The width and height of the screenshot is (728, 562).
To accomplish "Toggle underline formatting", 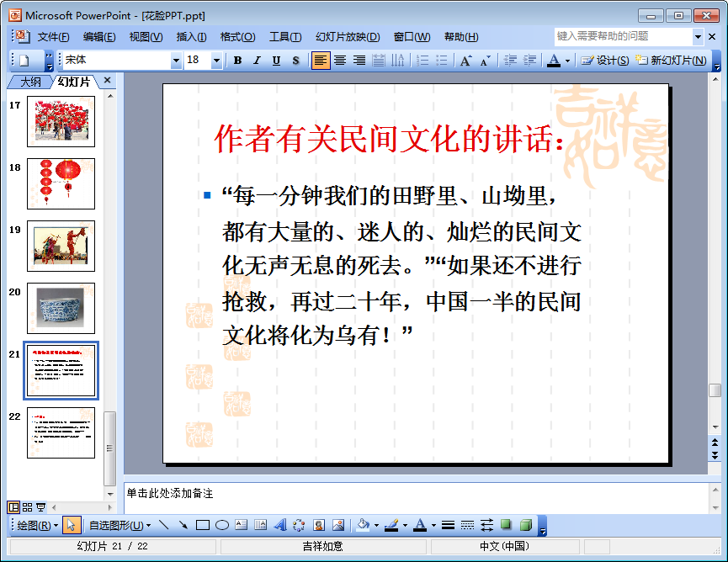I will point(276,61).
